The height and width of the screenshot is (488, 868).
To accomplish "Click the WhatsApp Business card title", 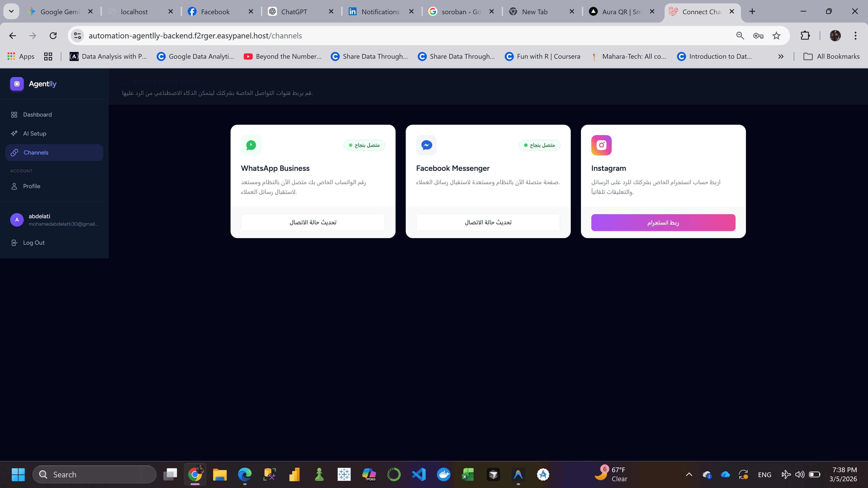I will point(275,168).
